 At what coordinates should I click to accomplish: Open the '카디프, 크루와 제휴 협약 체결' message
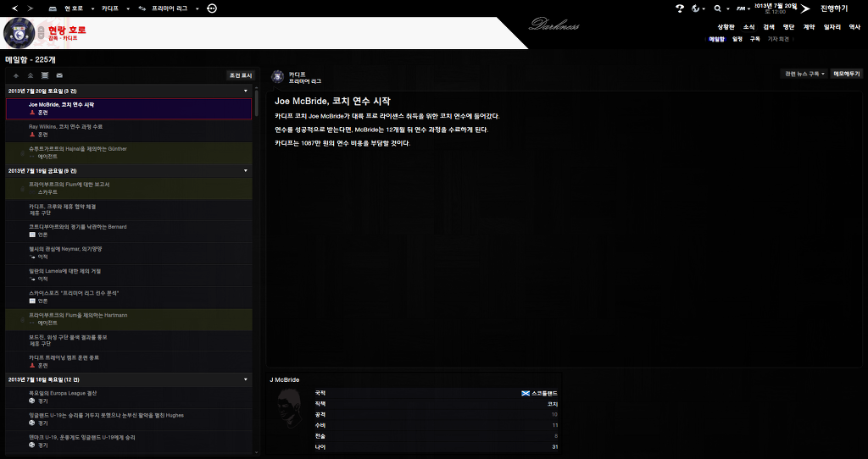point(129,209)
